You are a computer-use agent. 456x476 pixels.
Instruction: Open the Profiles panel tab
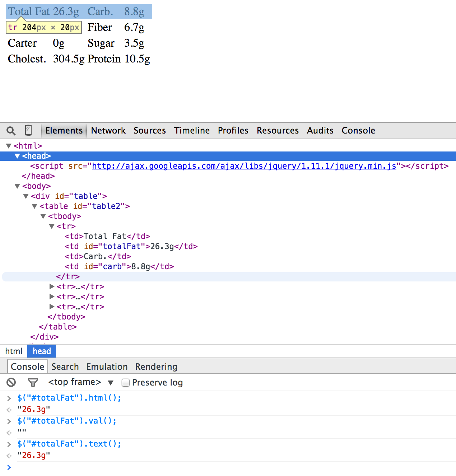(x=233, y=130)
